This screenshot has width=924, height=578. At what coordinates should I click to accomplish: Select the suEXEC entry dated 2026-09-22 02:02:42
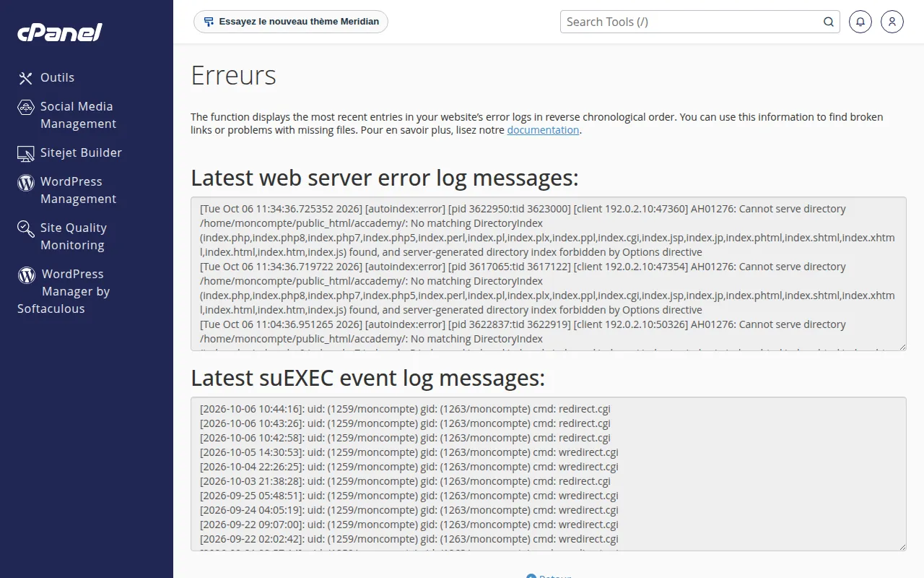(409, 539)
